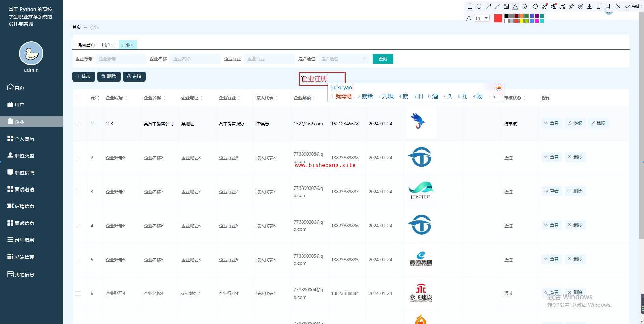Select the pencil drawing tool
This screenshot has height=324, width=644.
(x=497, y=6)
